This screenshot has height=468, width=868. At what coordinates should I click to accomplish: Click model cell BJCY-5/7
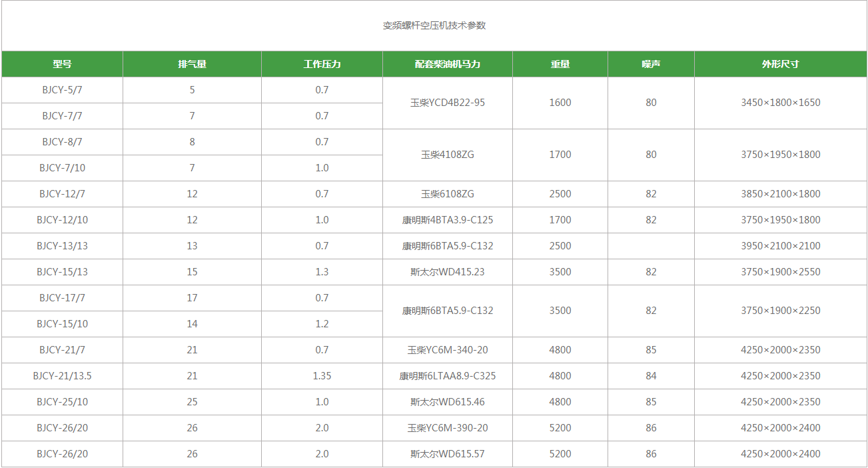tap(62, 90)
